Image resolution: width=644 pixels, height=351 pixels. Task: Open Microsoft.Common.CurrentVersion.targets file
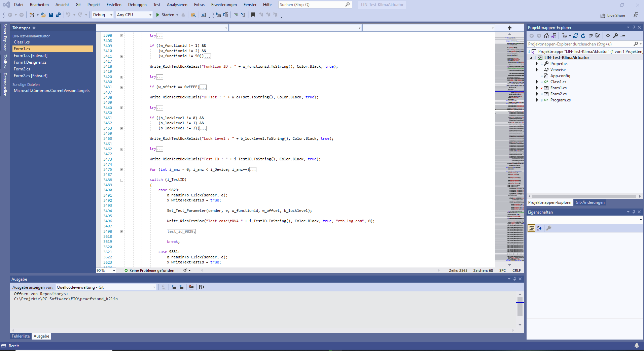point(51,91)
